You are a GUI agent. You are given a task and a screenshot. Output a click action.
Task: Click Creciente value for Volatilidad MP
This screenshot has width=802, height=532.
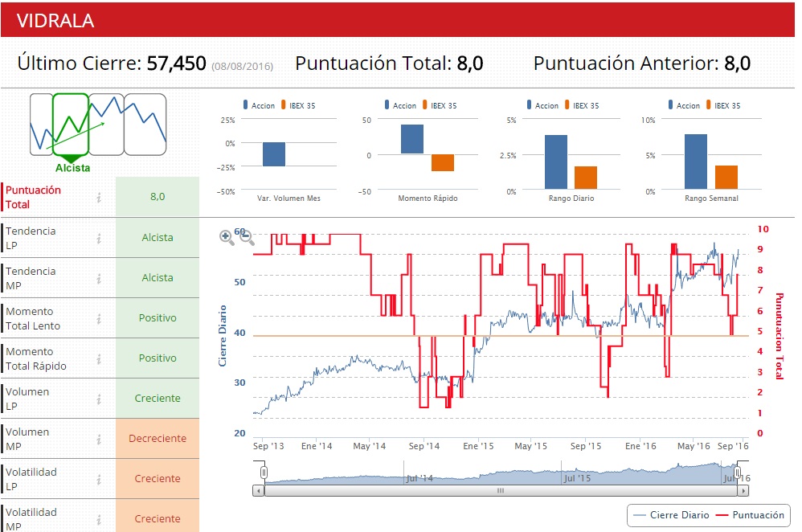pos(158,517)
